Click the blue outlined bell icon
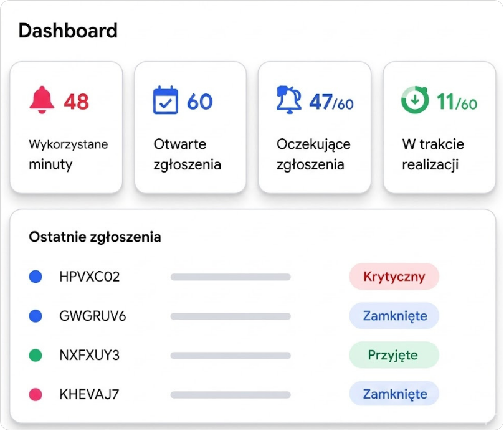 [289, 100]
